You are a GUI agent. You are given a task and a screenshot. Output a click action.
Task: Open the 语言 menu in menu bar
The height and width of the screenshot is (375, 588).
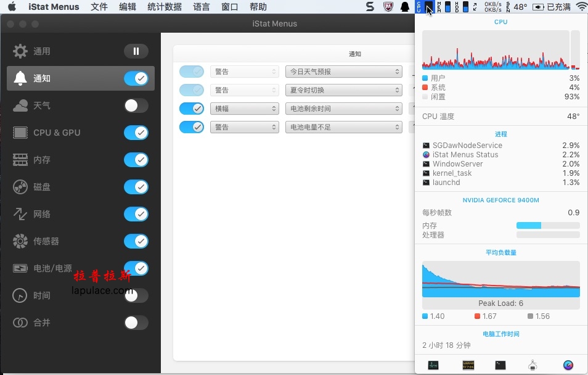[x=202, y=7]
